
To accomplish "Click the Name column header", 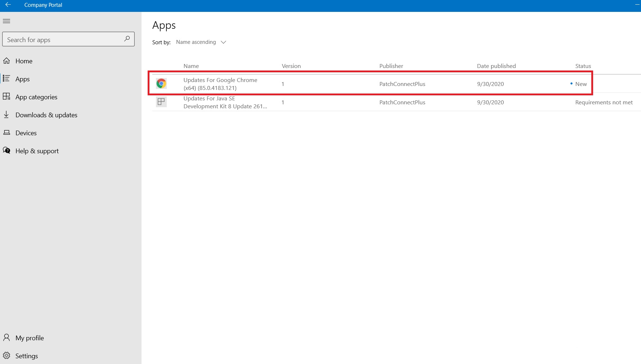I will (191, 66).
